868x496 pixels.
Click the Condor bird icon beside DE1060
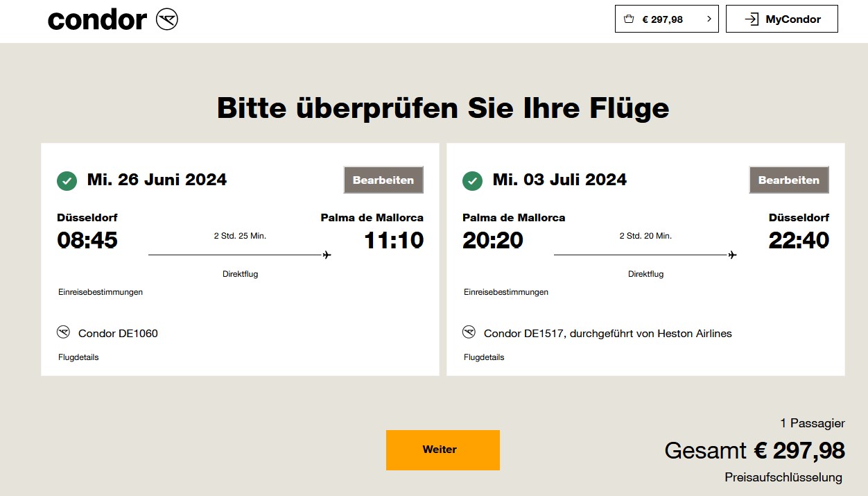62,332
